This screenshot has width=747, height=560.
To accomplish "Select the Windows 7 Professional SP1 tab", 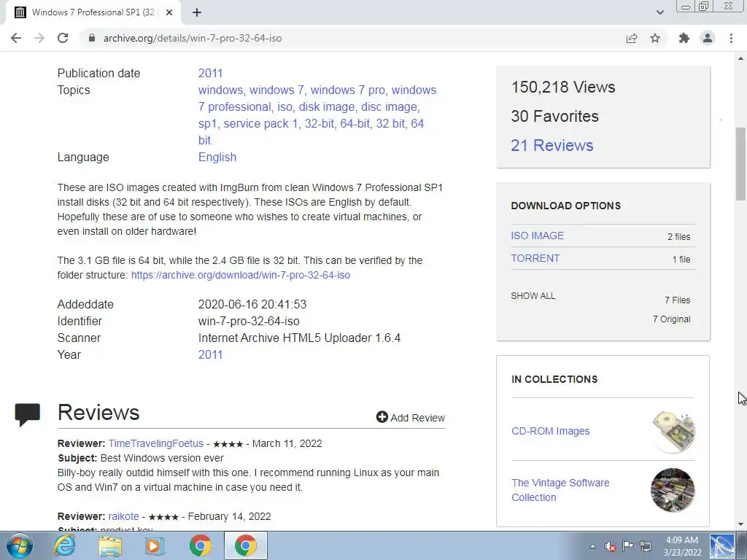I will (93, 12).
